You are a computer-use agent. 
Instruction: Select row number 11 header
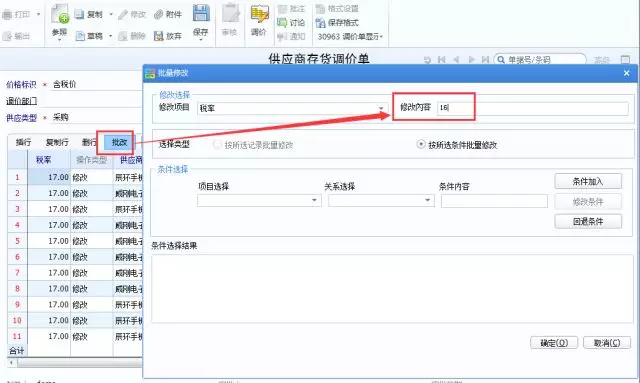tap(17, 336)
